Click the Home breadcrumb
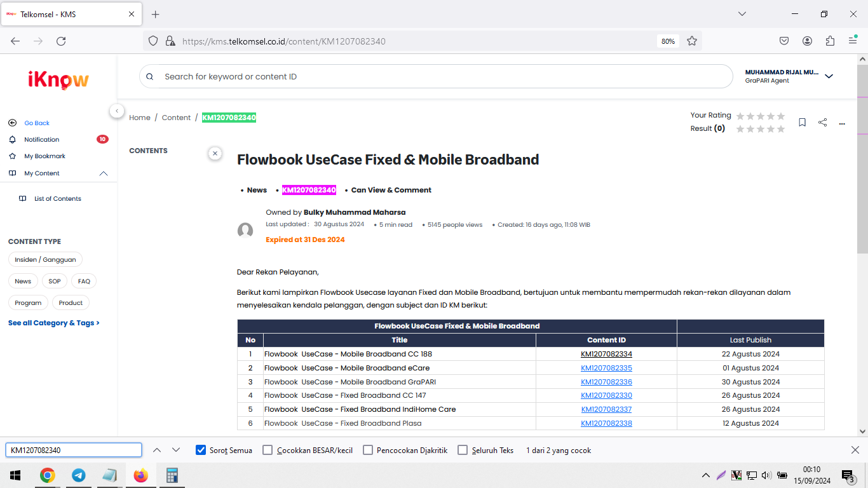868x488 pixels. (x=140, y=118)
